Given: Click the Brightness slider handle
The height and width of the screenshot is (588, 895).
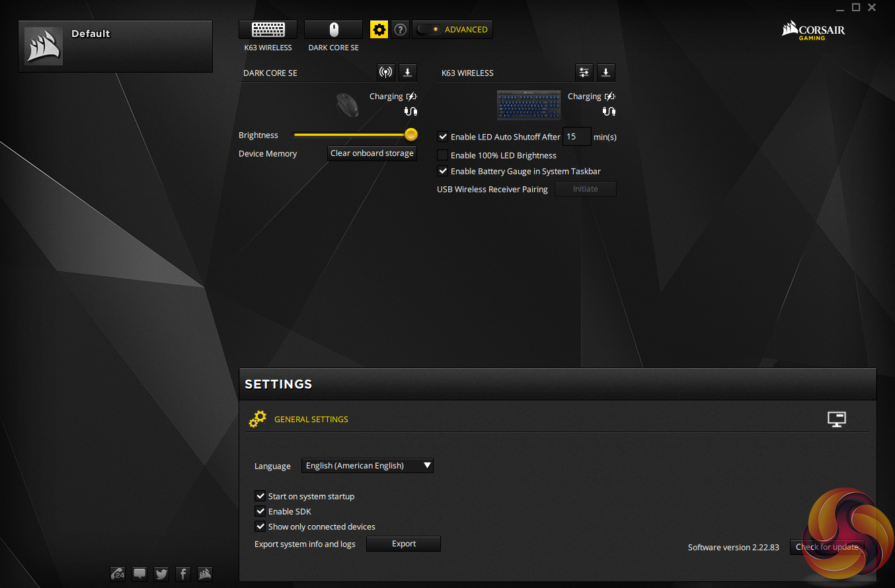Looking at the screenshot, I should pos(411,135).
